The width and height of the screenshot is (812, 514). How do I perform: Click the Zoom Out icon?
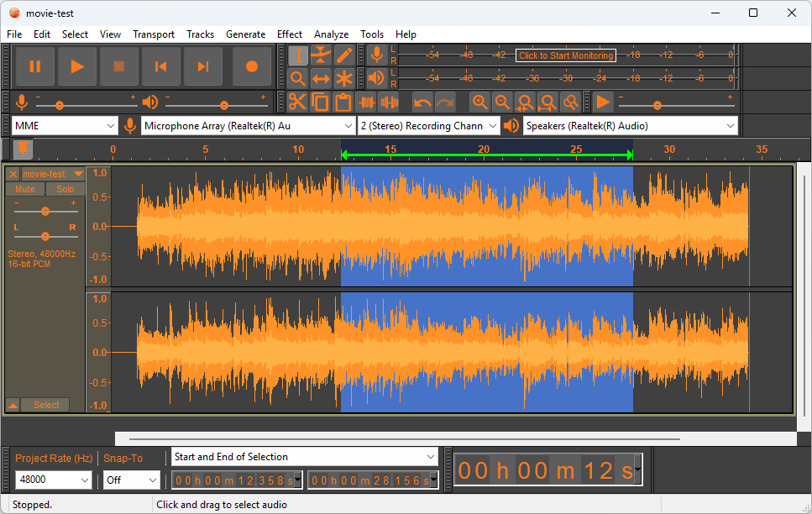click(x=503, y=102)
